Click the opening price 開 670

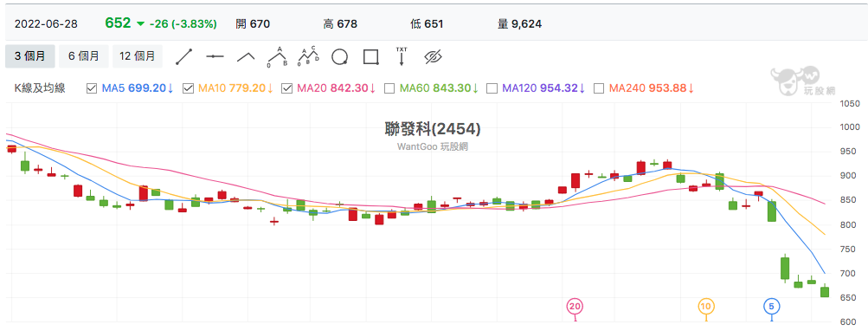tap(252, 24)
